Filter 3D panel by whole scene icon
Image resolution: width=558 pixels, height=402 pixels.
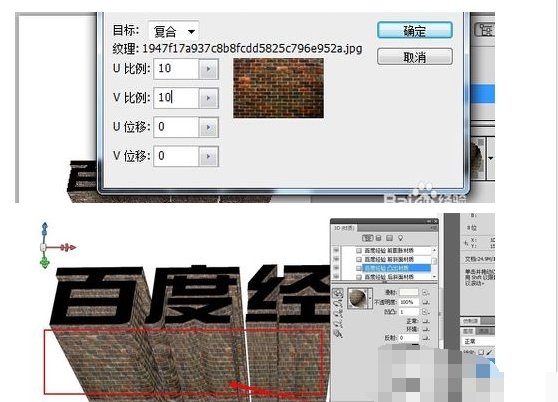click(367, 238)
